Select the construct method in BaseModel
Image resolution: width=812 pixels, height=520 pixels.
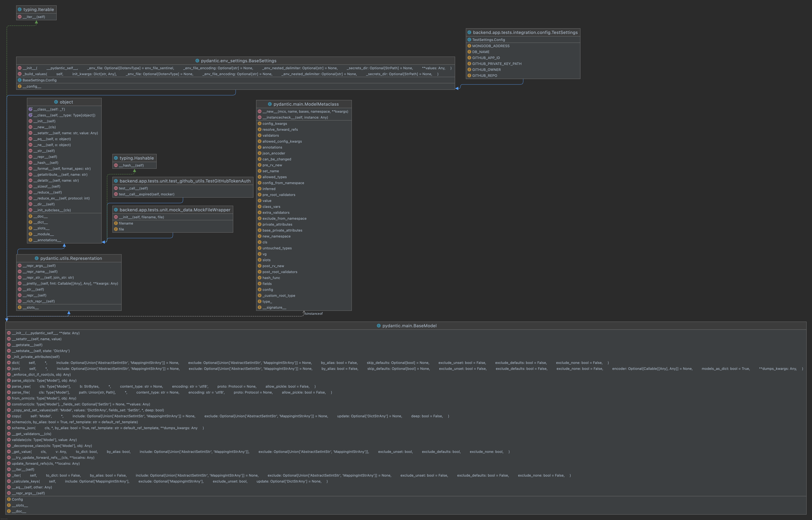pos(81,404)
